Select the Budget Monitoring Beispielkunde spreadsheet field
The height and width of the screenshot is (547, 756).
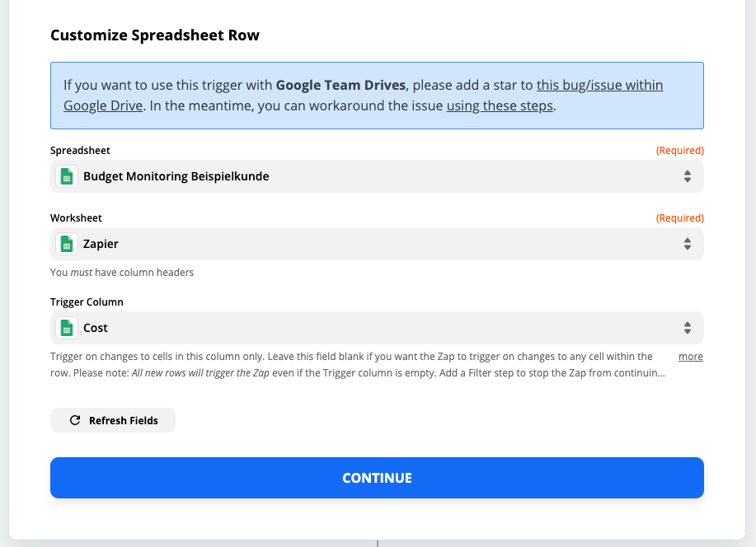tap(377, 176)
